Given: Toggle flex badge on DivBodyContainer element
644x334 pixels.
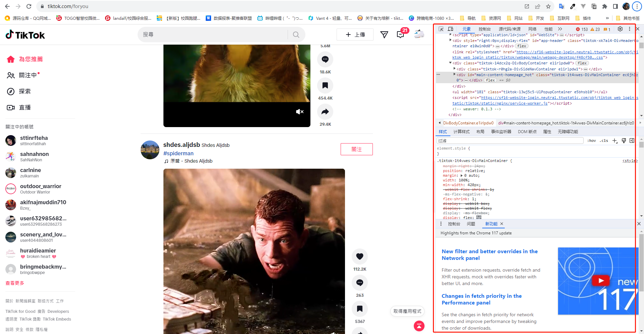Looking at the screenshot, I should (x=582, y=63).
